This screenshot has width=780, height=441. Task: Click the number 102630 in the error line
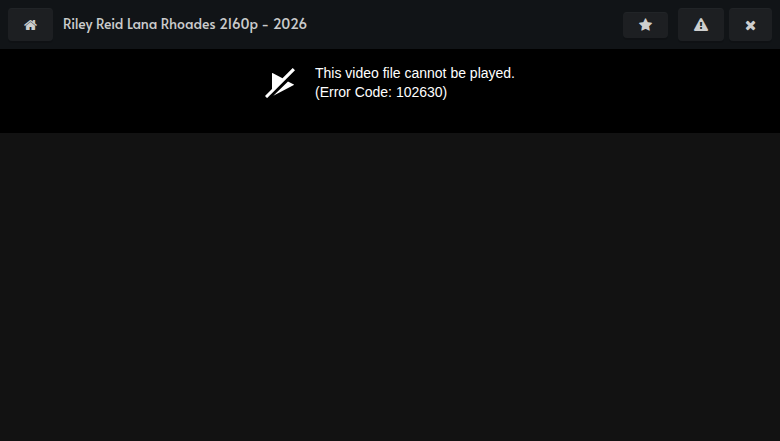click(x=419, y=92)
